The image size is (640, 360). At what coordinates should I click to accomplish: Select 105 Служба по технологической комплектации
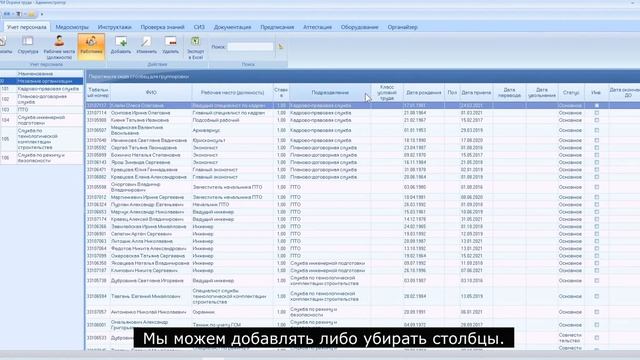tap(42, 139)
